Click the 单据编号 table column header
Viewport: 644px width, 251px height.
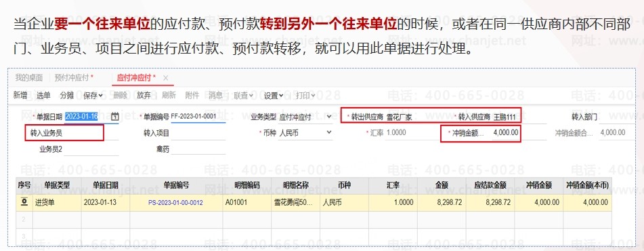[176, 186]
